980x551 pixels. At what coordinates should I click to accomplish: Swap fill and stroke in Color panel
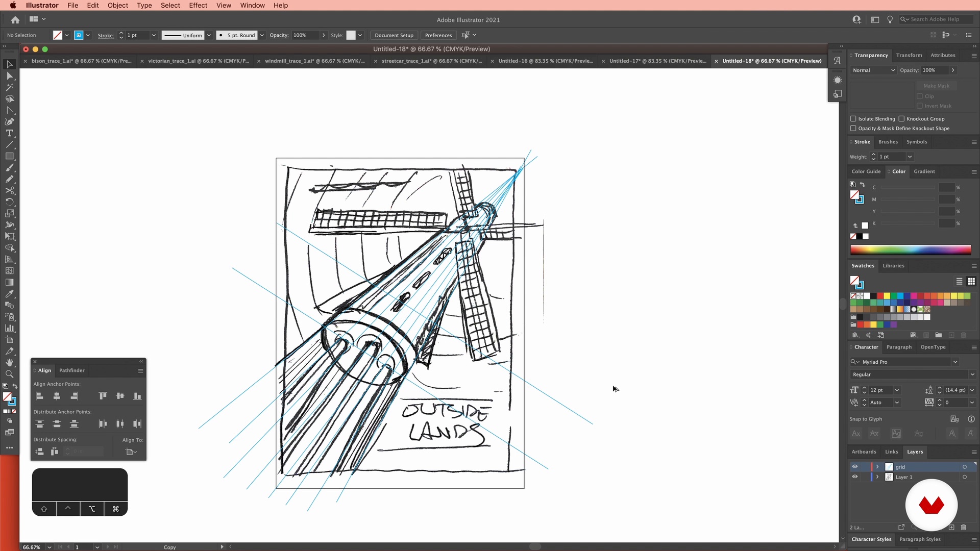pyautogui.click(x=863, y=184)
